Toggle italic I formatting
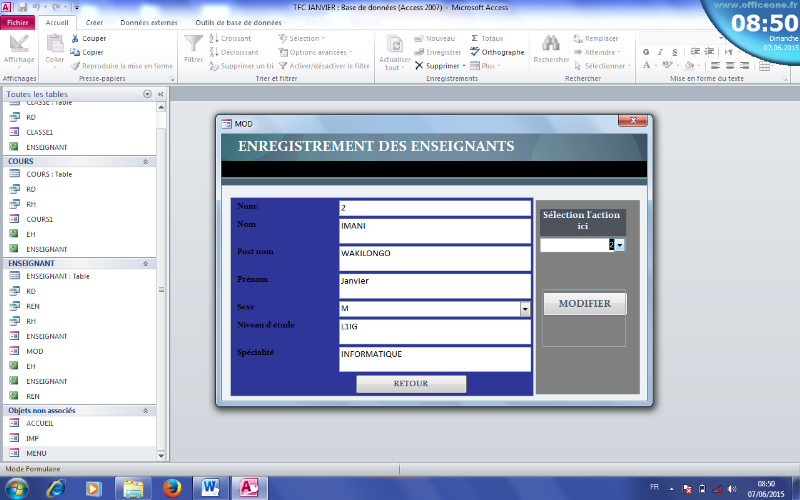Viewport: 800px width, 500px height. [x=660, y=52]
